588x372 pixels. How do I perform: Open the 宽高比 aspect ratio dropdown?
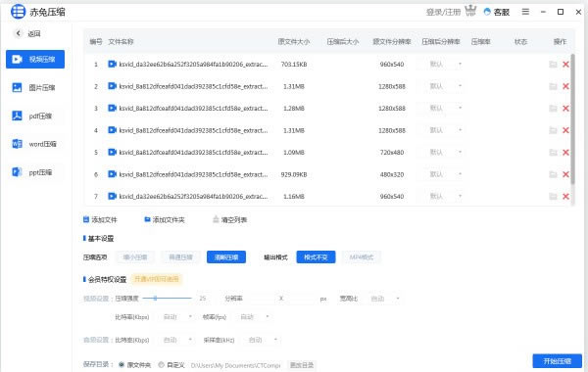[385, 299]
